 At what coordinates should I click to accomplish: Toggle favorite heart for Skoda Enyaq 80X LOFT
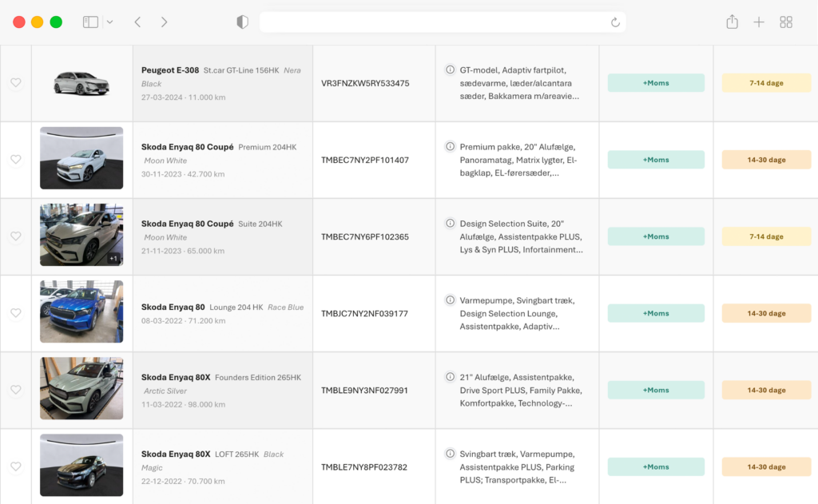(x=15, y=466)
